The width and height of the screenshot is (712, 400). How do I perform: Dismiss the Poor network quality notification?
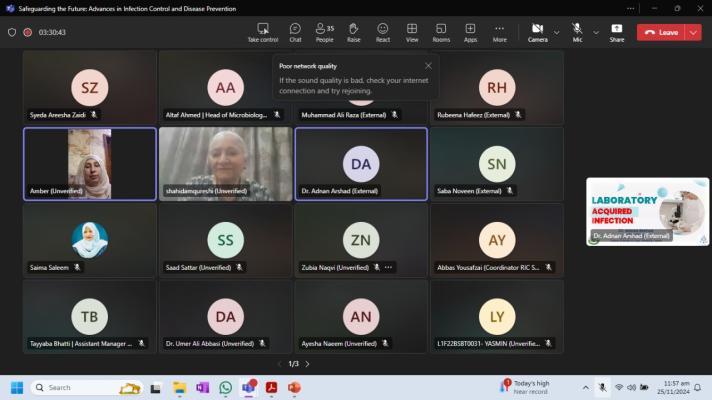pos(428,66)
